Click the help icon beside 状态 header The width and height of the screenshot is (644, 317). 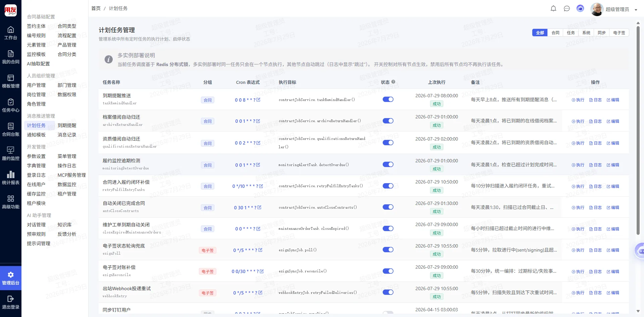393,82
